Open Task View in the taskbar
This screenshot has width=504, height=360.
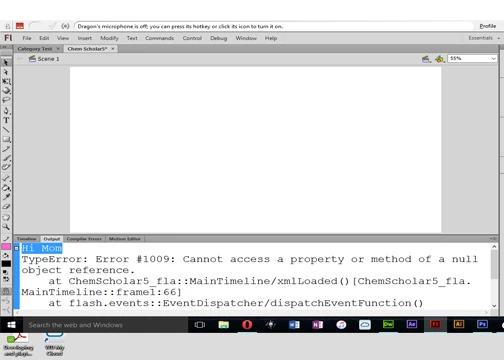click(x=200, y=325)
